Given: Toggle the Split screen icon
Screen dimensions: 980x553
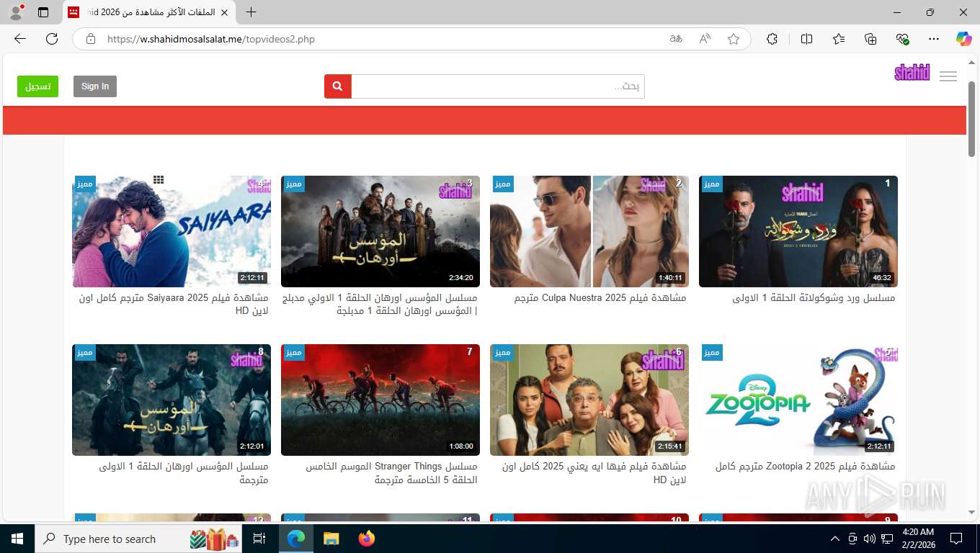Looking at the screenshot, I should [x=807, y=39].
